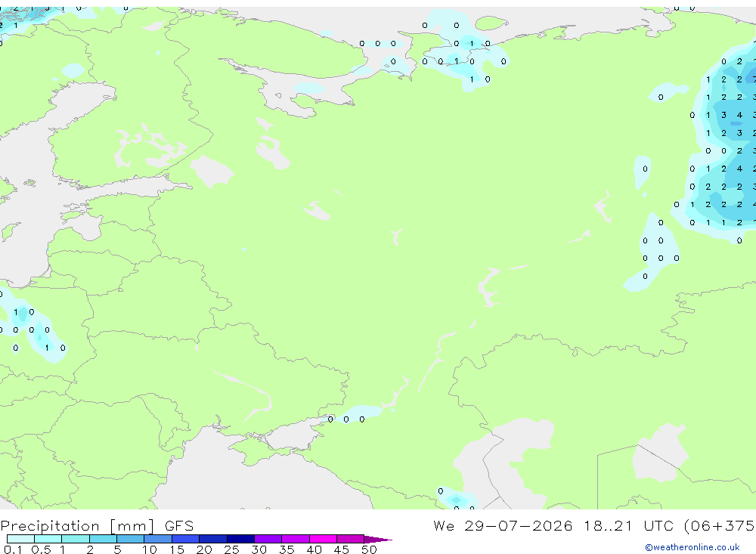Click the "40" legend scale label
Viewport: 756px width, 554px height.
(x=314, y=549)
